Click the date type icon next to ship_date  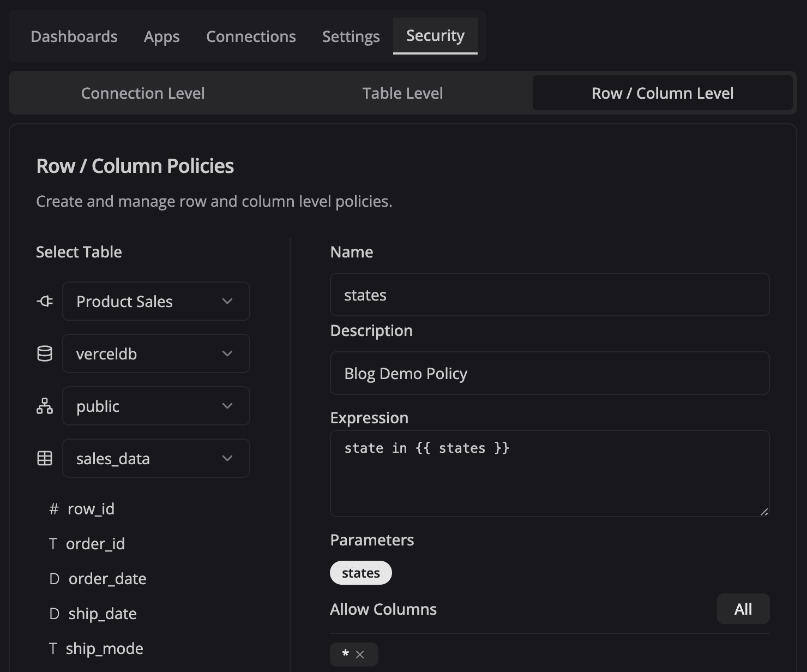[54, 614]
